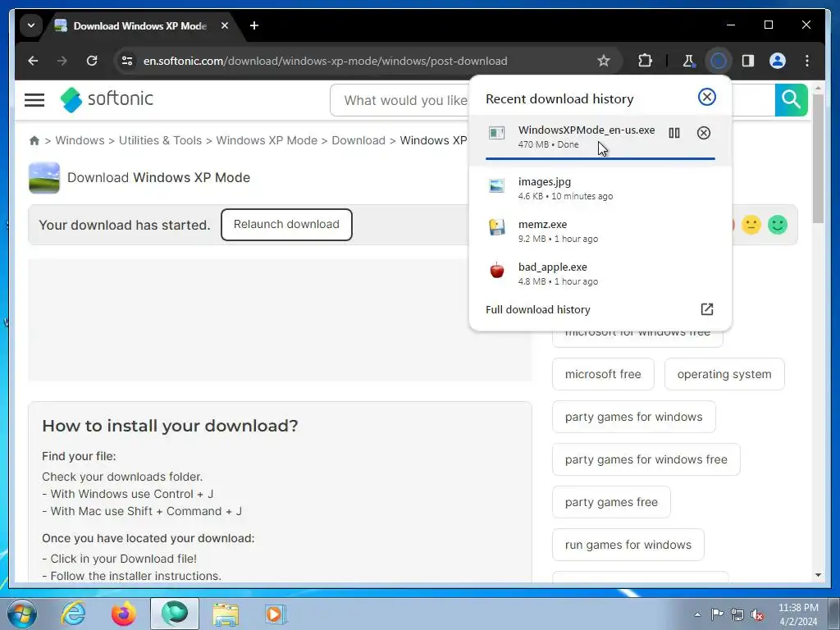Click the Softonic logo
This screenshot has width=840, height=630.
tap(107, 99)
